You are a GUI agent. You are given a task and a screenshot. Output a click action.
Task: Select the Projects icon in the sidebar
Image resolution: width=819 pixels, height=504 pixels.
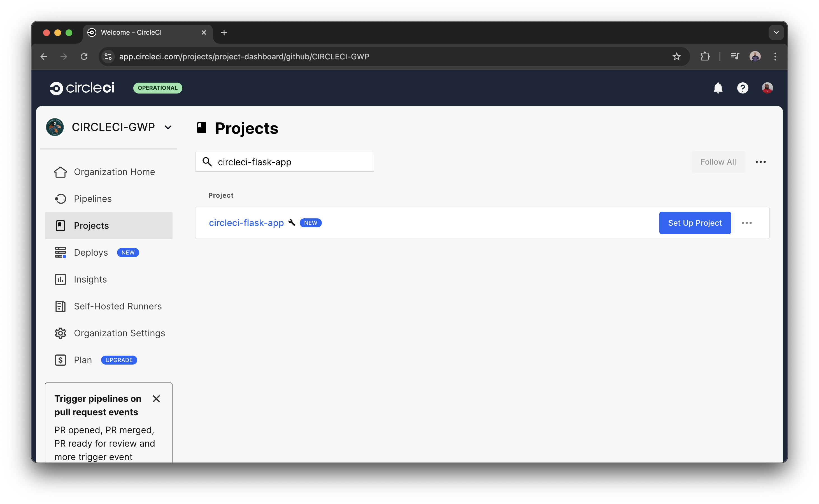click(60, 225)
